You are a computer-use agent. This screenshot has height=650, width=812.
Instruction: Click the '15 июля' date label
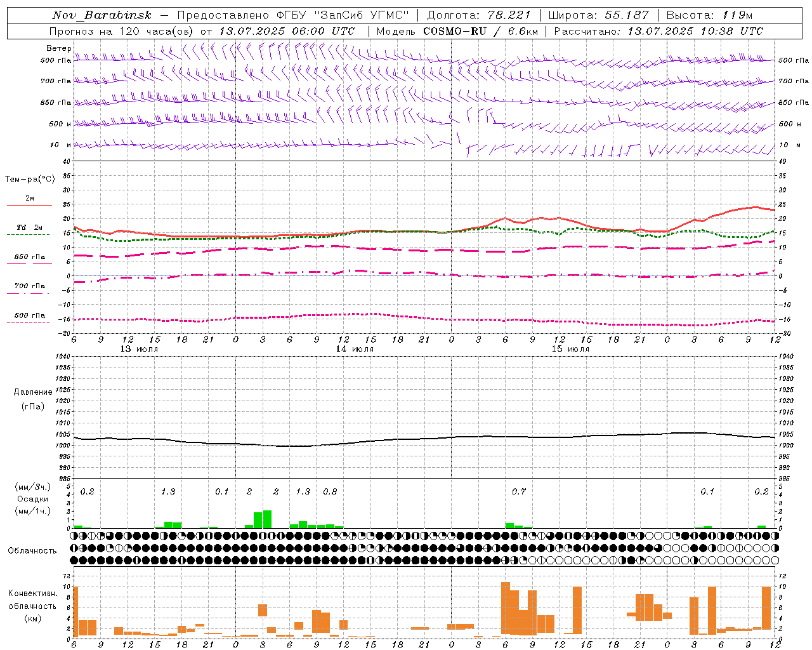pos(570,349)
